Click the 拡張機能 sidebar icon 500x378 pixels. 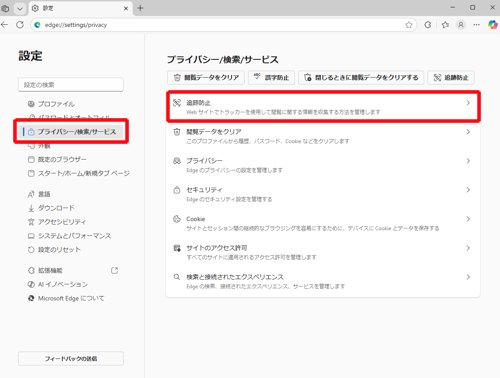31,270
